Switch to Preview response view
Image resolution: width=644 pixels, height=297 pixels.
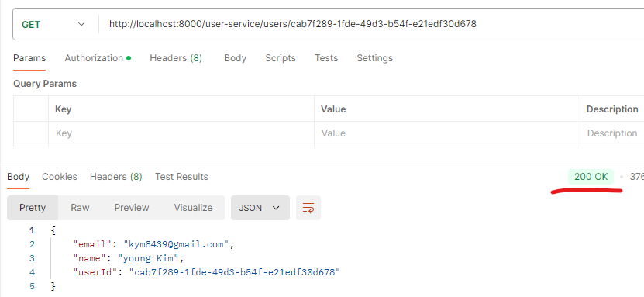tap(132, 208)
